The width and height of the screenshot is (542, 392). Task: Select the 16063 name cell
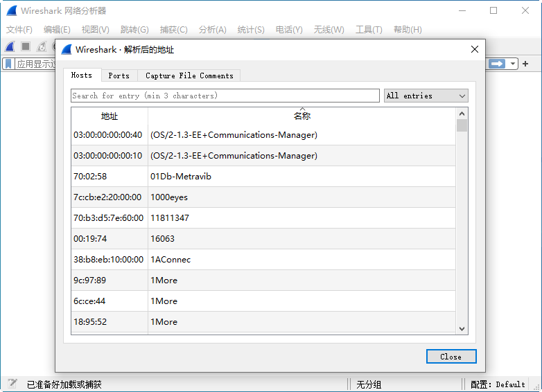click(301, 238)
